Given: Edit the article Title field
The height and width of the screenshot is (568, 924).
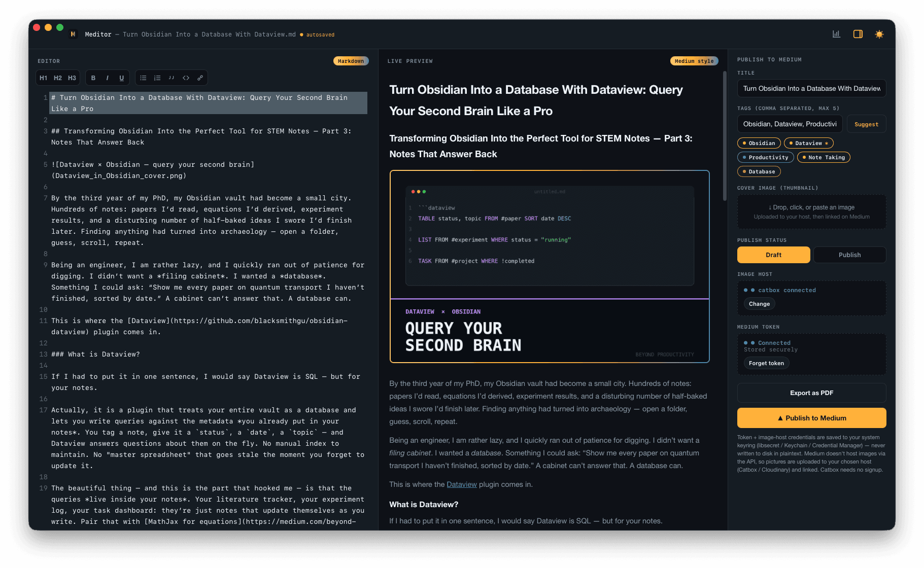Looking at the screenshot, I should point(811,88).
